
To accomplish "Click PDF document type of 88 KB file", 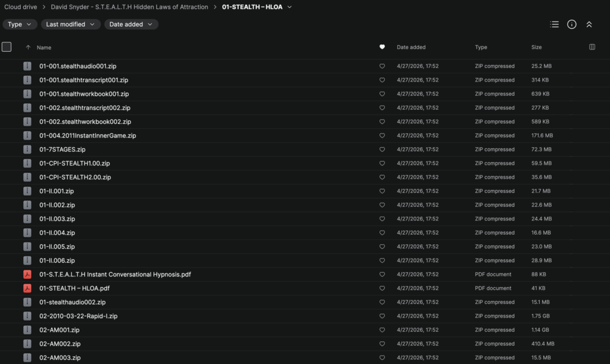I will click(x=493, y=275).
